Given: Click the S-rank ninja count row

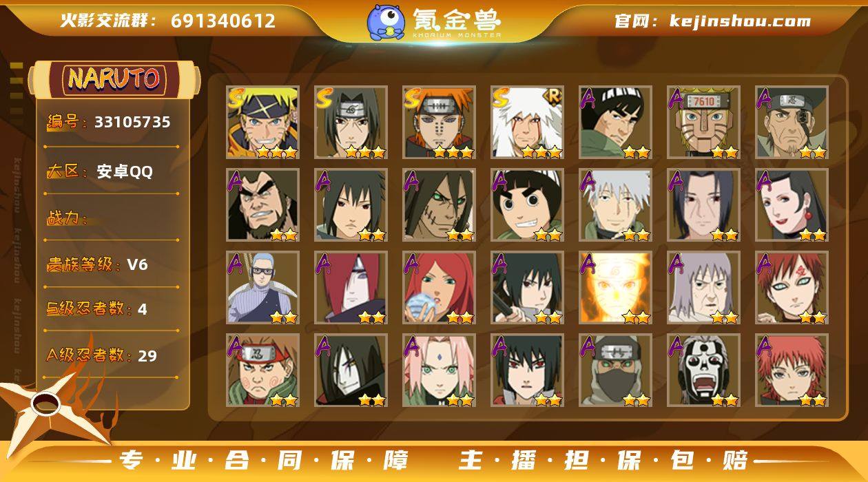Looking at the screenshot, I should (112, 309).
